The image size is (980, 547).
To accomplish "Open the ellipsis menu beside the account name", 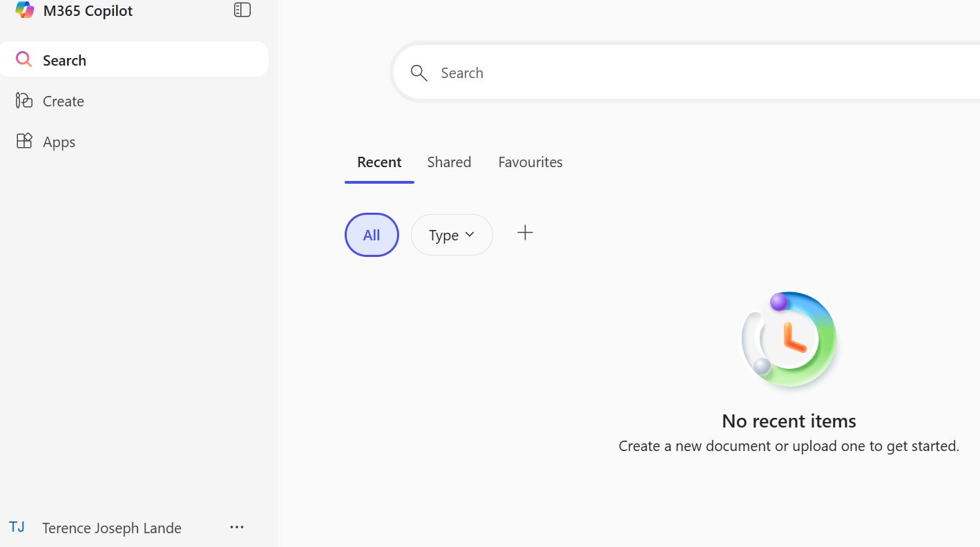I will (237, 528).
